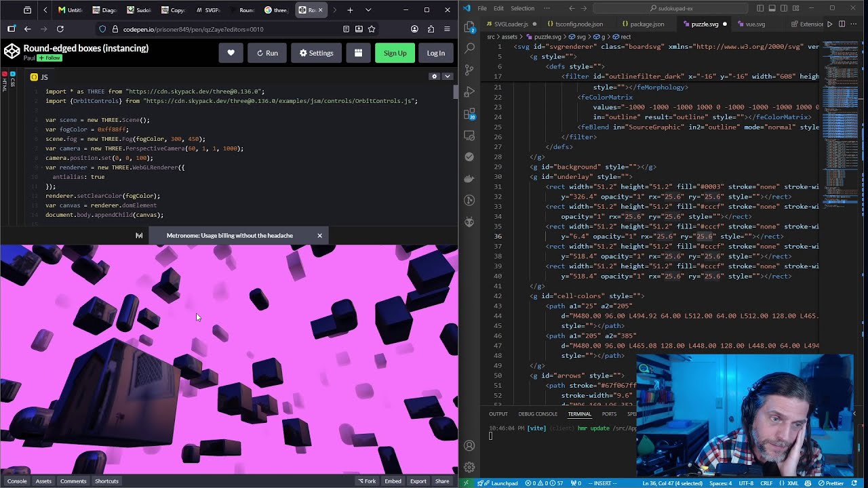868x488 pixels.
Task: Click CodePen logo to go home
Action: click(12, 52)
